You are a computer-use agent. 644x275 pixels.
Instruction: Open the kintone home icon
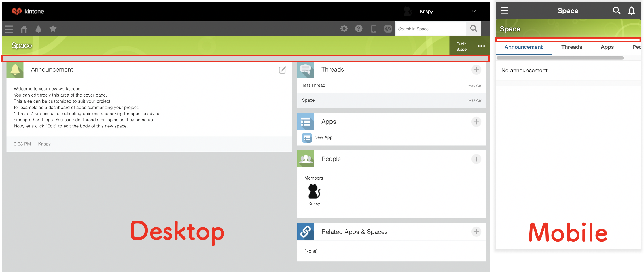tap(24, 29)
